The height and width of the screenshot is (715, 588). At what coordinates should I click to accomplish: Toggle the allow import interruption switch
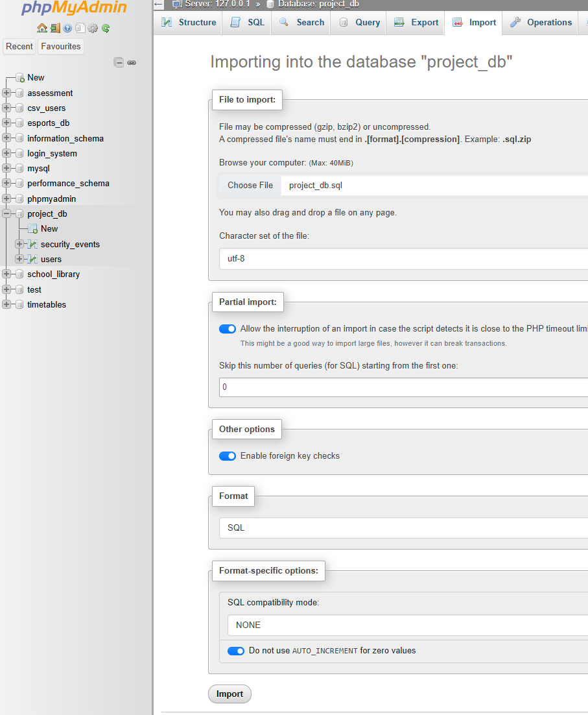[x=228, y=329]
